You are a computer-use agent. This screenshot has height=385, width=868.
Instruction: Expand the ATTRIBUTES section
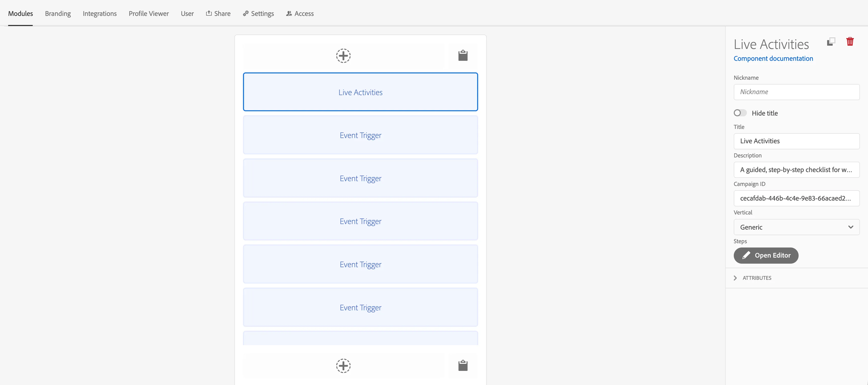tap(752, 278)
